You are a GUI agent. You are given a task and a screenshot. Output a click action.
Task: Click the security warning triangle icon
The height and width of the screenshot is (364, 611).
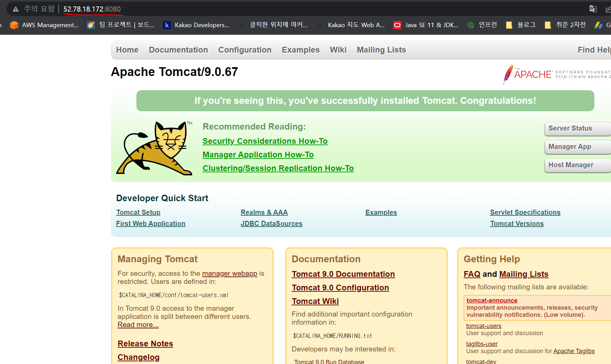(x=16, y=9)
